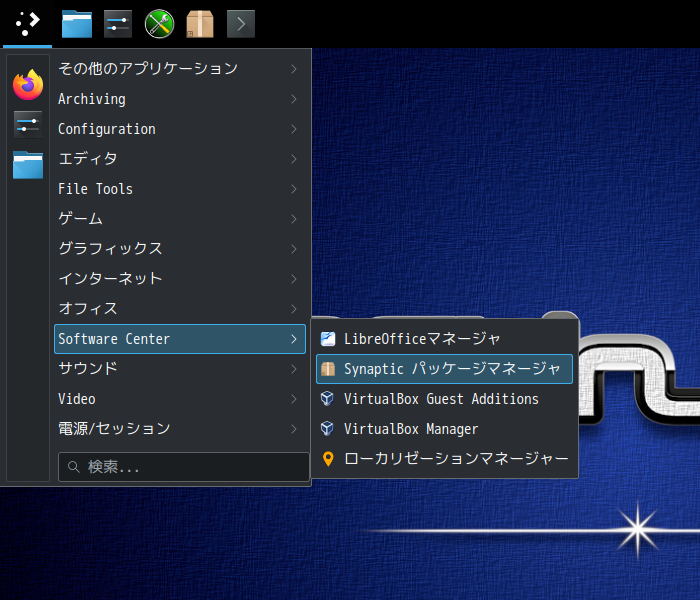Expand the ゲーム submenu arrow
Image resolution: width=700 pixels, height=600 pixels.
(x=294, y=219)
